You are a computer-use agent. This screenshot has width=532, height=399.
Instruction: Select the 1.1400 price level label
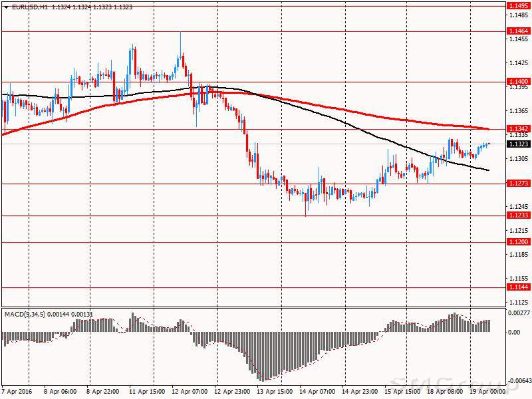[x=518, y=81]
